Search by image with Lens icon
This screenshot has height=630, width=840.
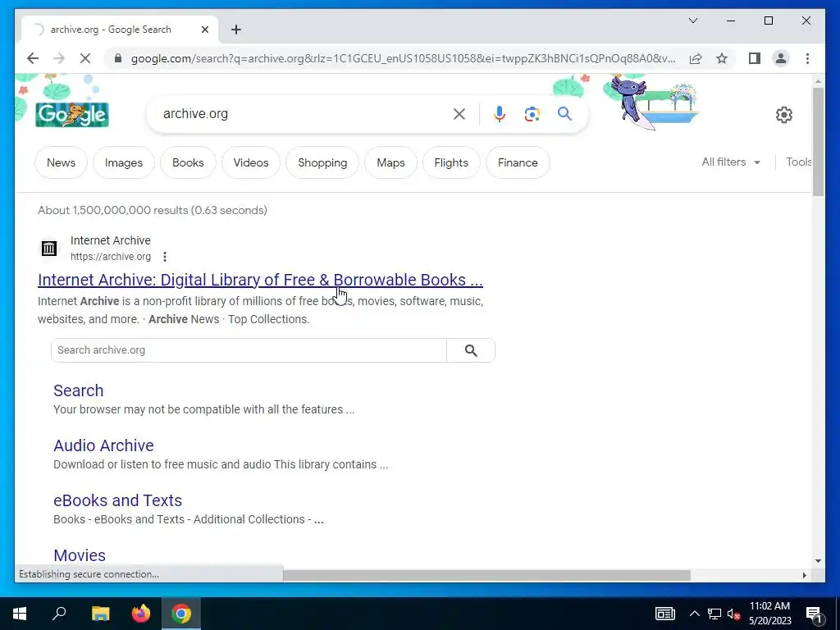(532, 114)
